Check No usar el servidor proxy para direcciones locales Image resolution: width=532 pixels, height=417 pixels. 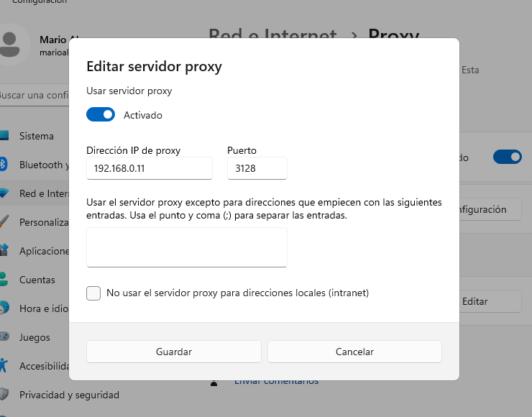tap(93, 293)
